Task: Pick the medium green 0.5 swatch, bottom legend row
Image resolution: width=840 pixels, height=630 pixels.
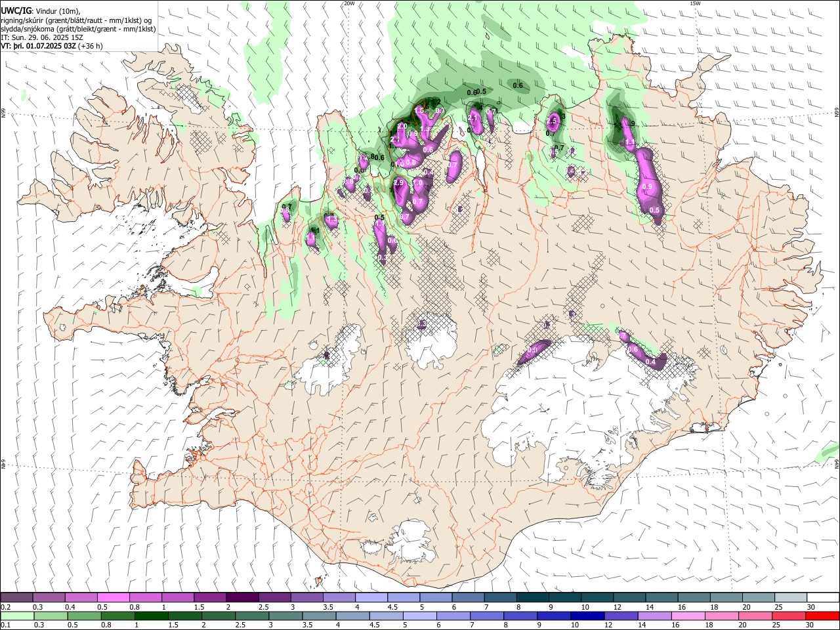Action: click(x=84, y=616)
